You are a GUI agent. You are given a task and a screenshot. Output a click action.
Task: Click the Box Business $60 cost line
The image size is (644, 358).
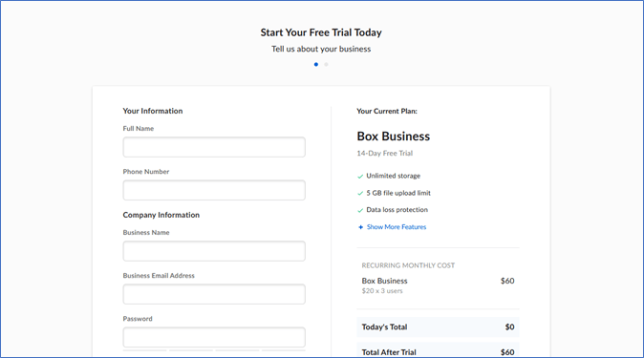(x=438, y=281)
